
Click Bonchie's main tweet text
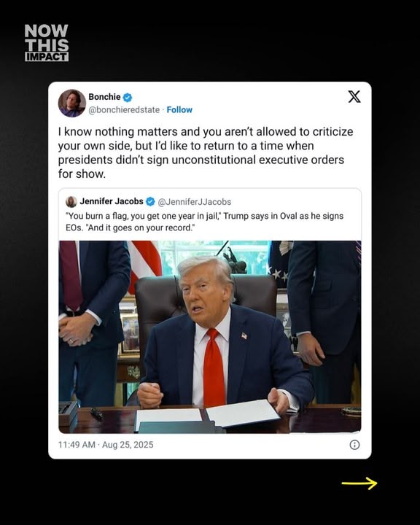click(206, 152)
